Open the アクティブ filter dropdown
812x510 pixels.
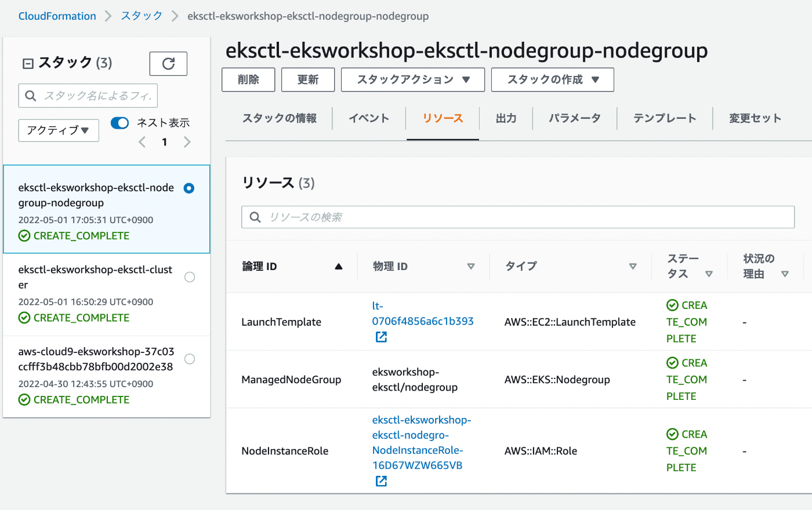point(59,130)
